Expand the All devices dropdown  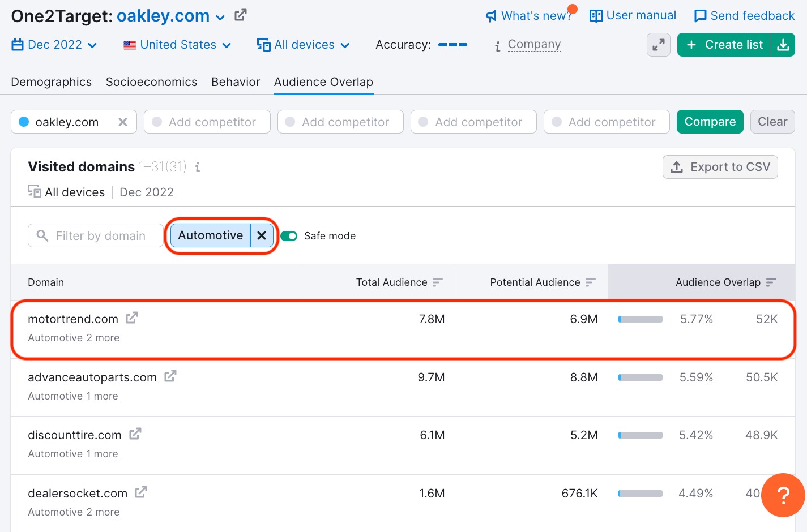(x=304, y=45)
